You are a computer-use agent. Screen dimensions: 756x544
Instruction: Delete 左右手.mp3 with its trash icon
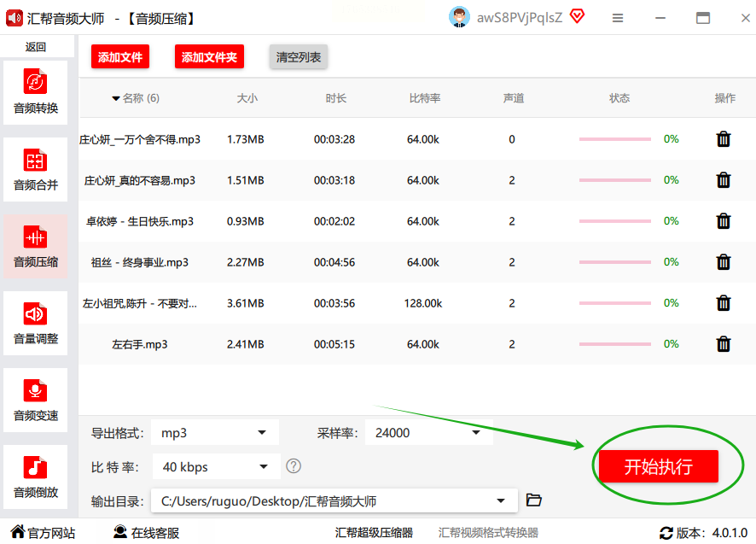724,344
